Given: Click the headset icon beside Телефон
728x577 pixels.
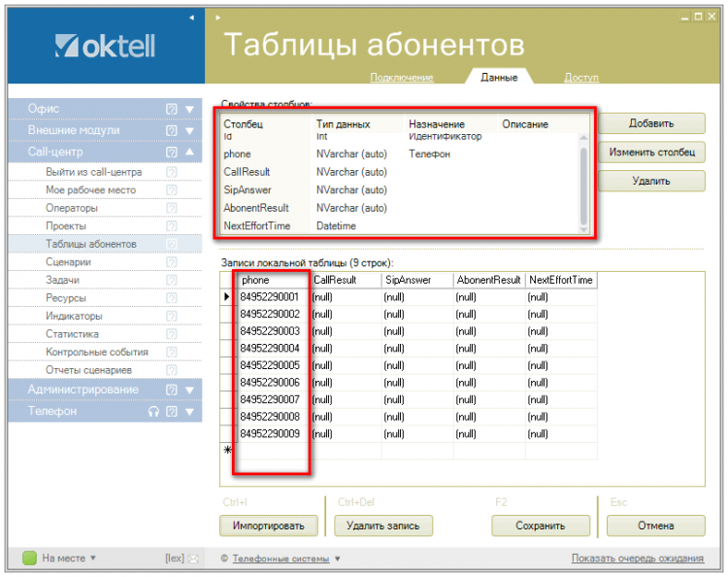Looking at the screenshot, I should [x=153, y=412].
